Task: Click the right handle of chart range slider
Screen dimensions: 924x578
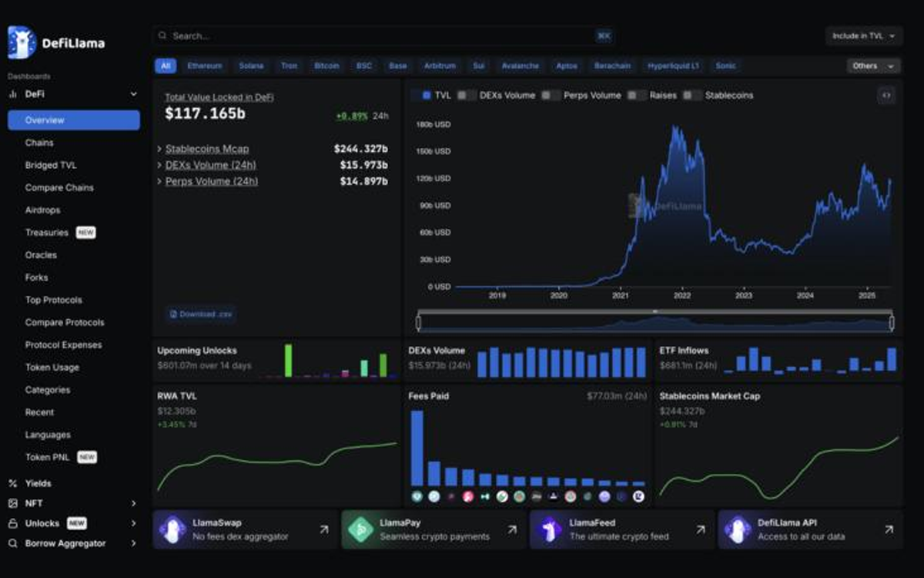Action: (892, 322)
